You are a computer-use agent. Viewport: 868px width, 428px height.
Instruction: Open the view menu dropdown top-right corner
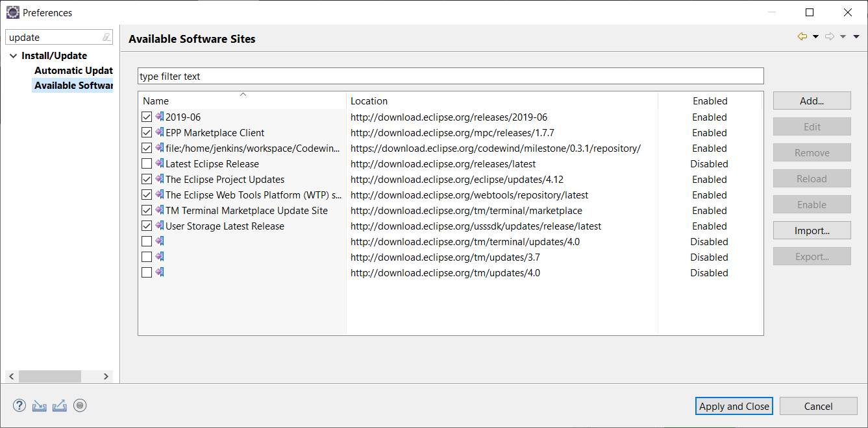click(856, 37)
